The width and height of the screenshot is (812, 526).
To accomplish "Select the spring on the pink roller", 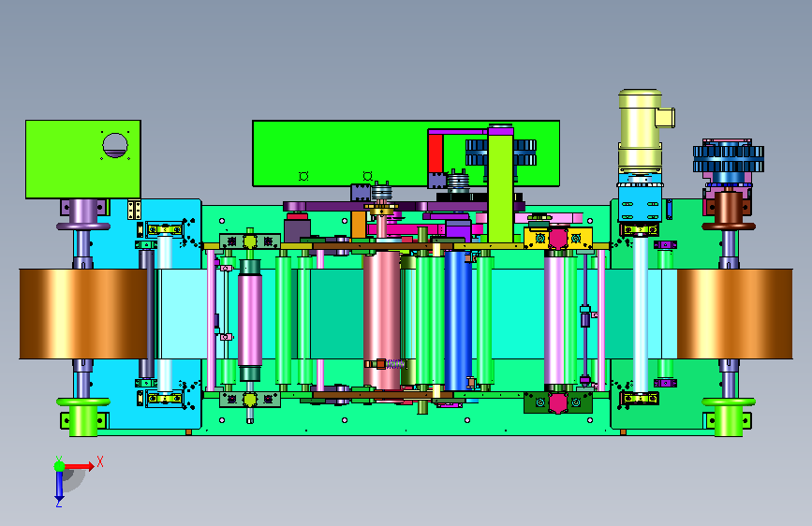I will tap(395, 364).
